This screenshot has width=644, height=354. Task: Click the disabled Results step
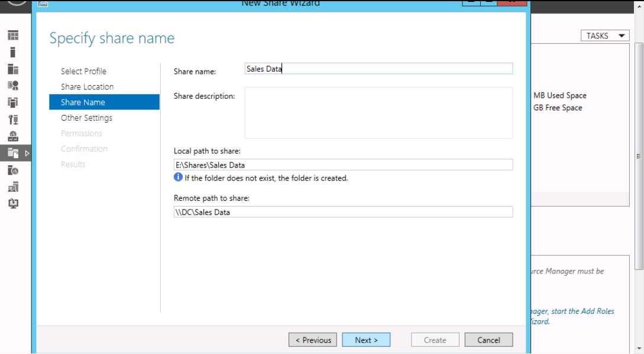73,165
